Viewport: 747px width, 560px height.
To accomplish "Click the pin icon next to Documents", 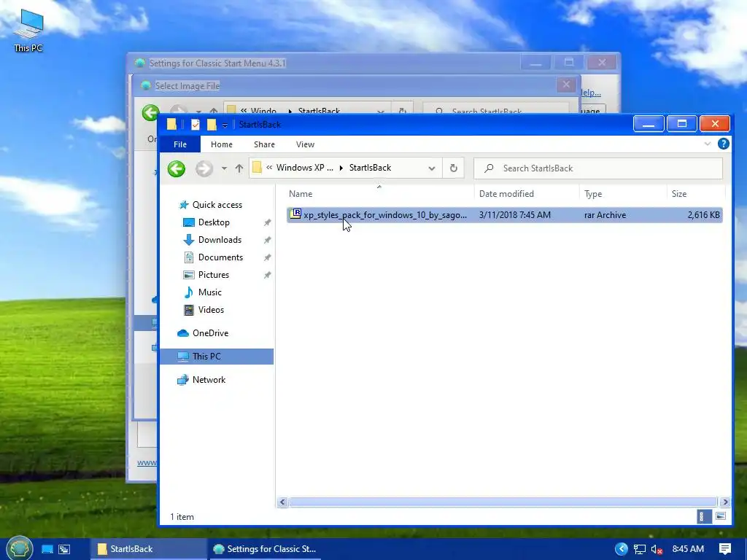I will 267,257.
